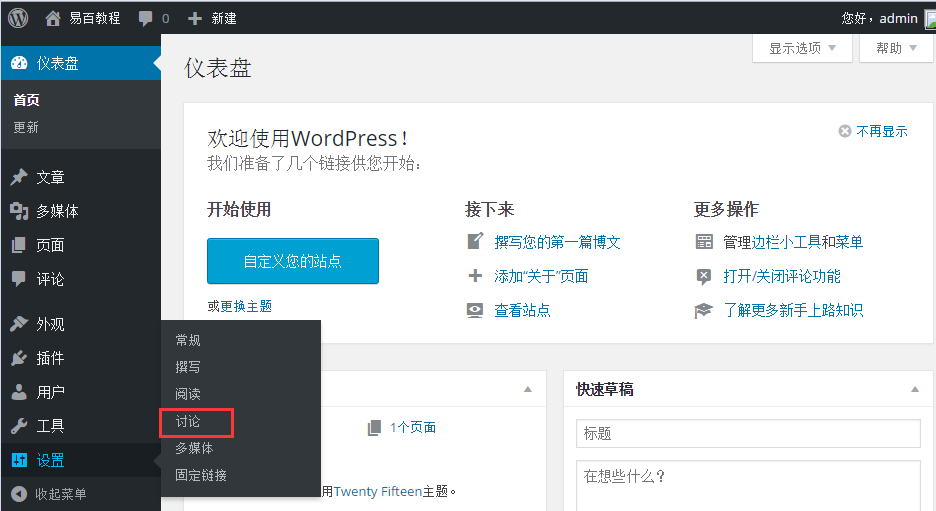Click the plug icon for 插件
The width and height of the screenshot is (936, 511).
click(x=19, y=358)
